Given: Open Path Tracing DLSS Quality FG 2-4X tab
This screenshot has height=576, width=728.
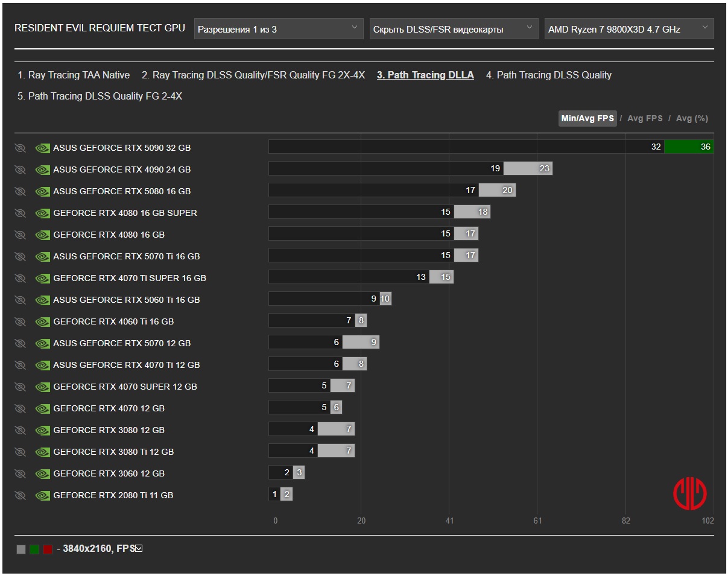Looking at the screenshot, I should 100,97.
